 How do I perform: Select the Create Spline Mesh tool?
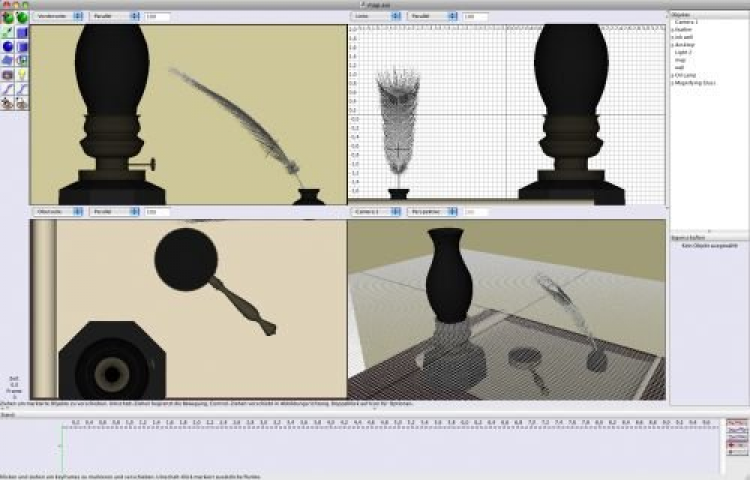pos(8,60)
